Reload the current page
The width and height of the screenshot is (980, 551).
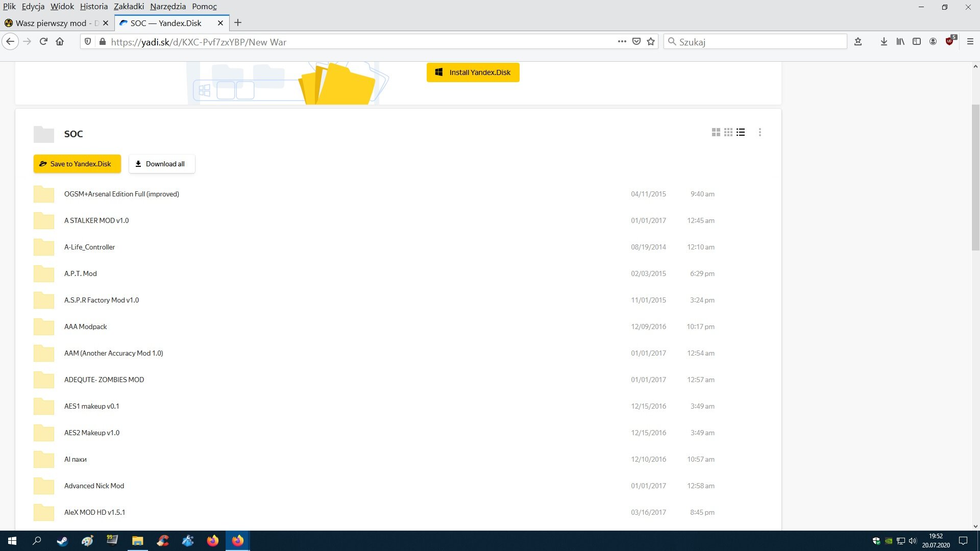(43, 42)
